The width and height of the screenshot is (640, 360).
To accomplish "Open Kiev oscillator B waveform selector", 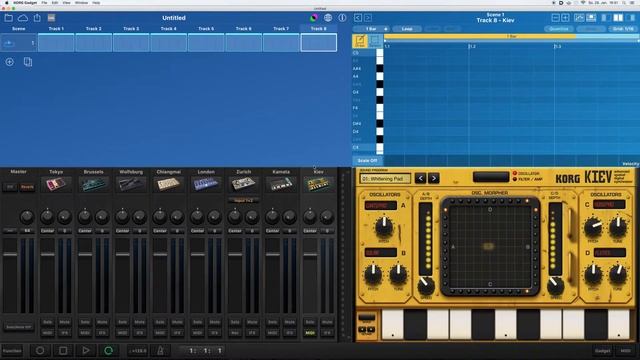I will click(380, 253).
